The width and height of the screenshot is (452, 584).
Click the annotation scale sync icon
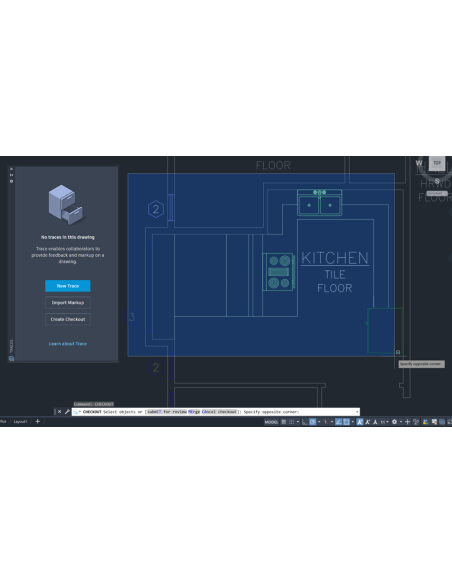point(375,422)
